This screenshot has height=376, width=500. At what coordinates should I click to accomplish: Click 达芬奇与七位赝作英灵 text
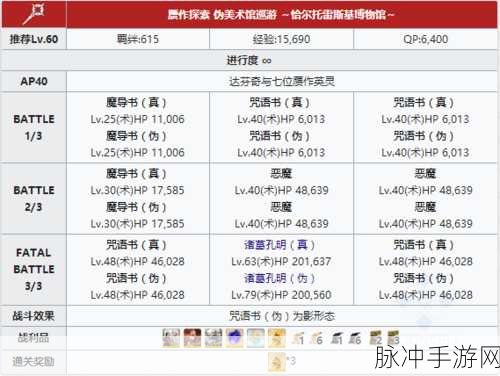click(x=282, y=81)
